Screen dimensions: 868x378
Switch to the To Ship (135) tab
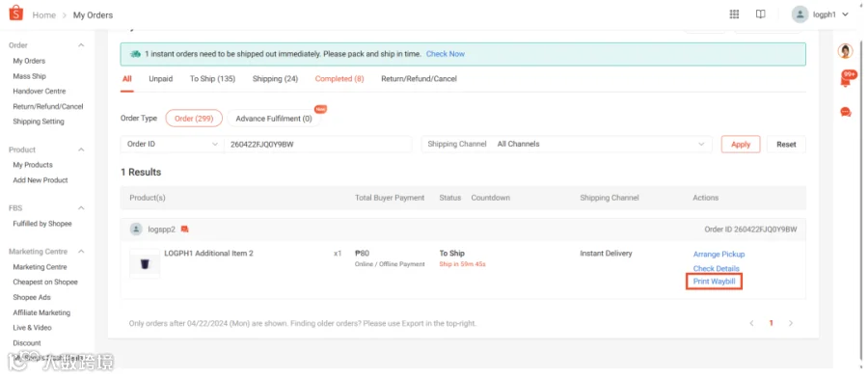pyautogui.click(x=212, y=78)
